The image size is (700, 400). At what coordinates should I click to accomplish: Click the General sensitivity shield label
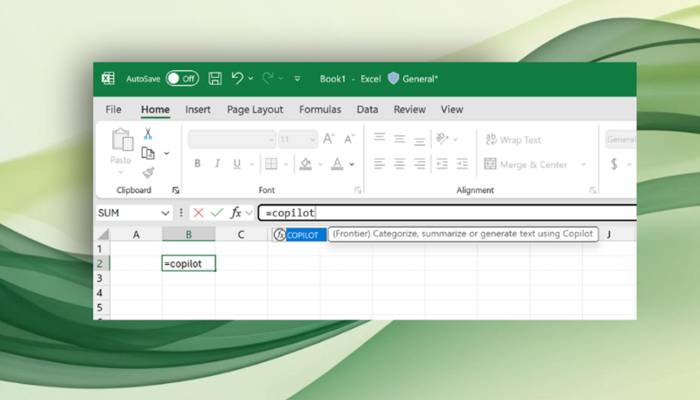tap(412, 79)
